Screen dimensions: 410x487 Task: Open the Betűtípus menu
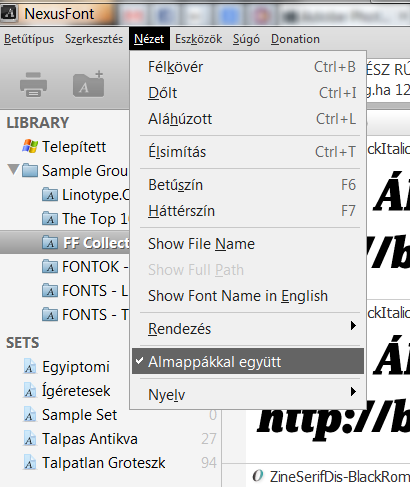29,39
